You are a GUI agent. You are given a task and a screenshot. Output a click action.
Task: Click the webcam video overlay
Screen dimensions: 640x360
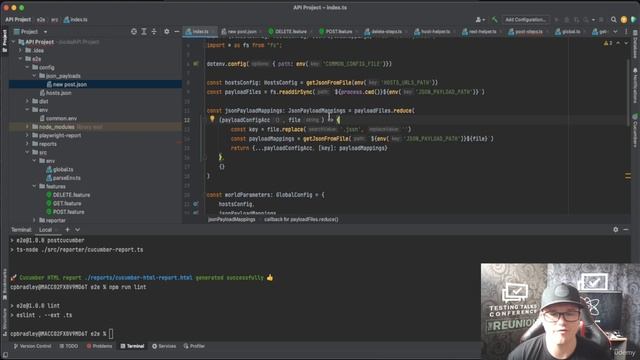coord(560,311)
